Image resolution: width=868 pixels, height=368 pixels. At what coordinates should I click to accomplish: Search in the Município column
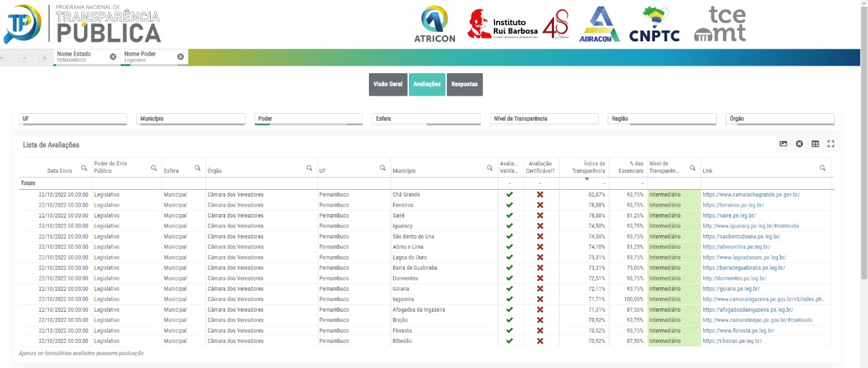coord(490,167)
